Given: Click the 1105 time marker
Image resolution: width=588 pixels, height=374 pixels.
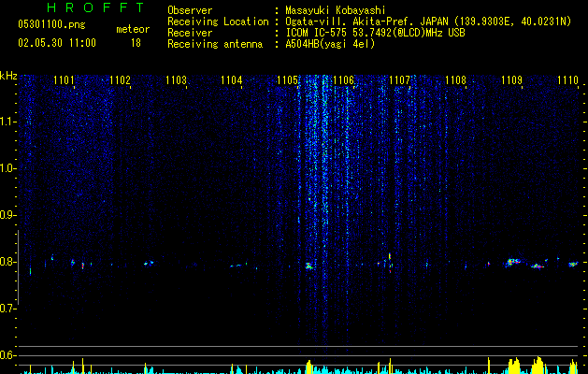Looking at the screenshot, I should (x=288, y=80).
